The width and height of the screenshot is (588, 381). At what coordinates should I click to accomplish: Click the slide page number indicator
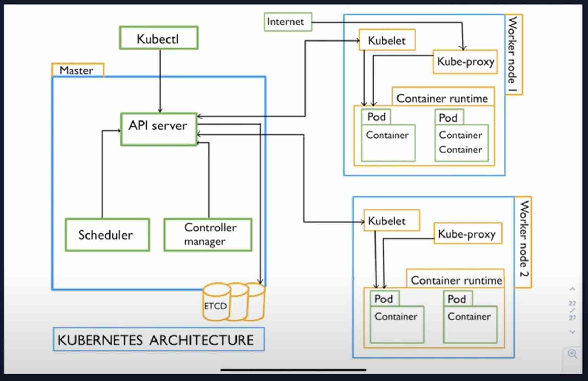click(572, 310)
